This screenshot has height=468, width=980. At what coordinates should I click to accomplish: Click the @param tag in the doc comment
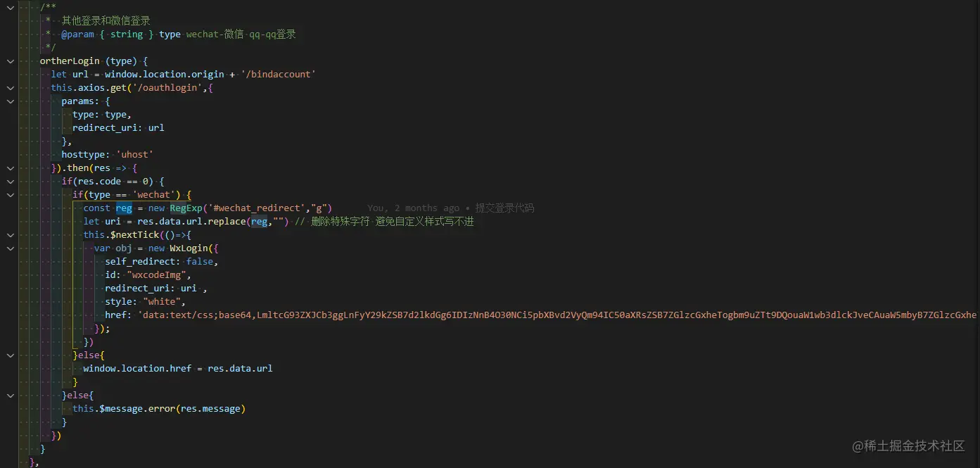77,34
